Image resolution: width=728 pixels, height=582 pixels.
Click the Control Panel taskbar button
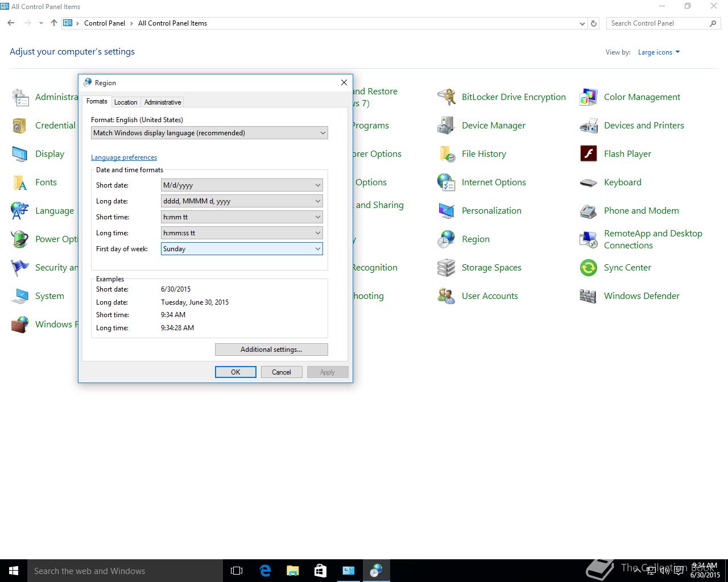pyautogui.click(x=348, y=571)
